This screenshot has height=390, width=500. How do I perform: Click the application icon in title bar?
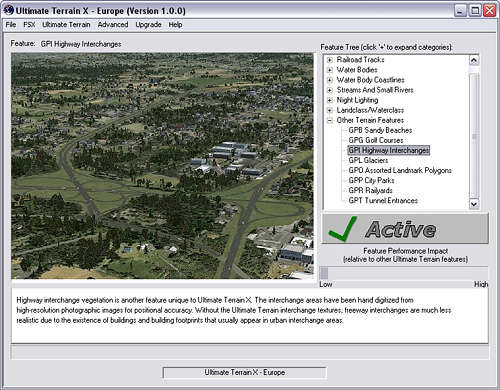click(9, 11)
